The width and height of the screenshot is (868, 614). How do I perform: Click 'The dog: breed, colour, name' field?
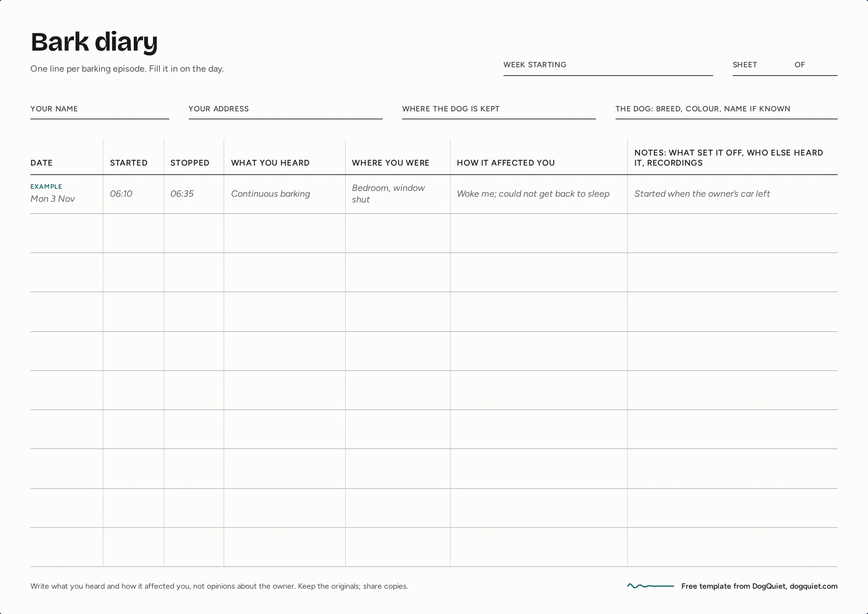click(726, 112)
